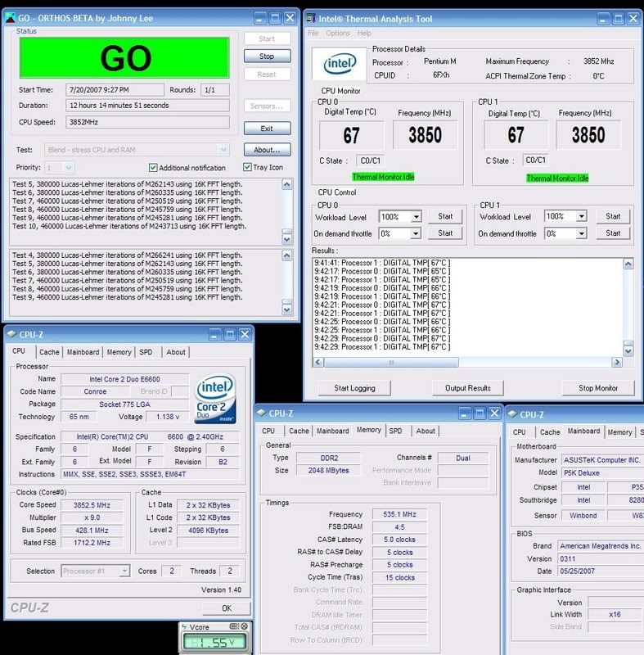Screen dimensions: 644x655
Task: Click the CPU 0 Thermal Monitor Idle indicator
Action: point(383,177)
